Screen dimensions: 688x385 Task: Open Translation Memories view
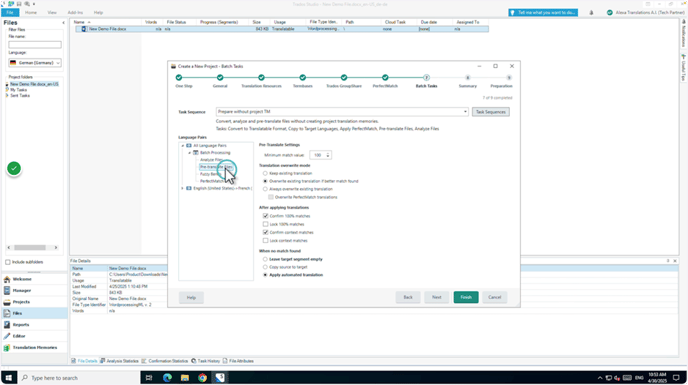pos(34,347)
